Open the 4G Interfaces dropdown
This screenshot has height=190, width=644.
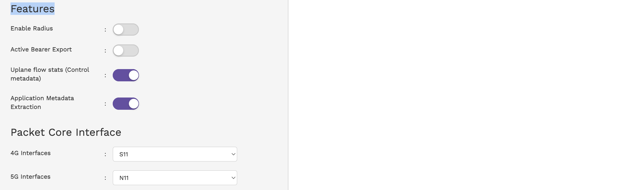pos(175,154)
